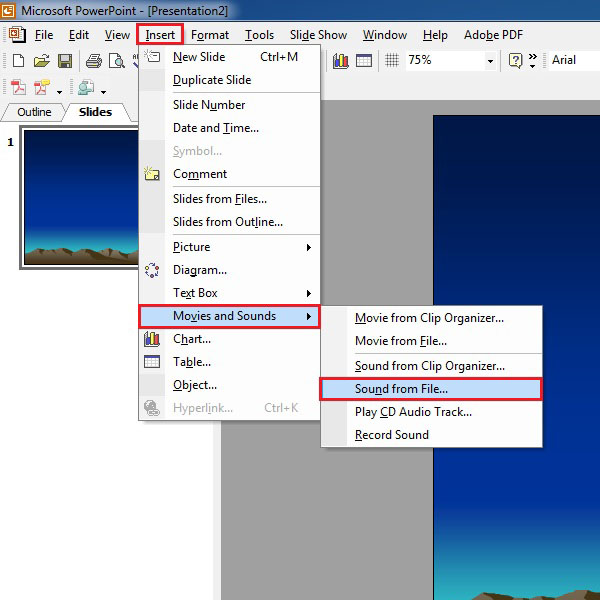The image size is (600, 600).
Task: Click the Convert to PDF and email icon
Action: 42,87
